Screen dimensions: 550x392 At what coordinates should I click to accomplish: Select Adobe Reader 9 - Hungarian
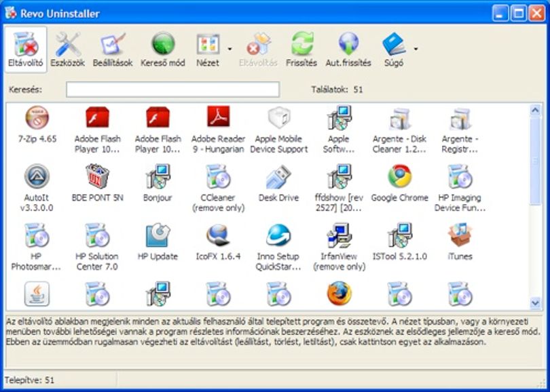click(x=218, y=130)
